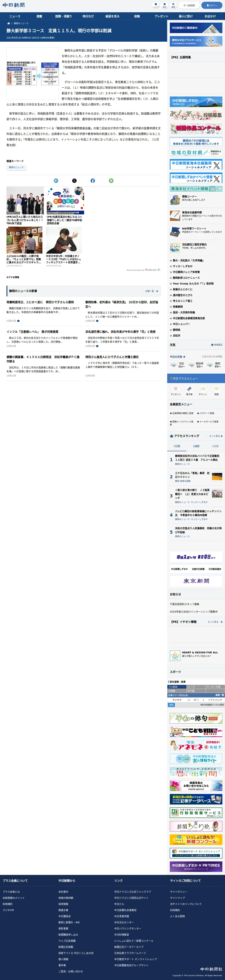Open the 会員情報の確認と変更 link
The height and width of the screenshot is (980, 225).
tap(182, 413)
